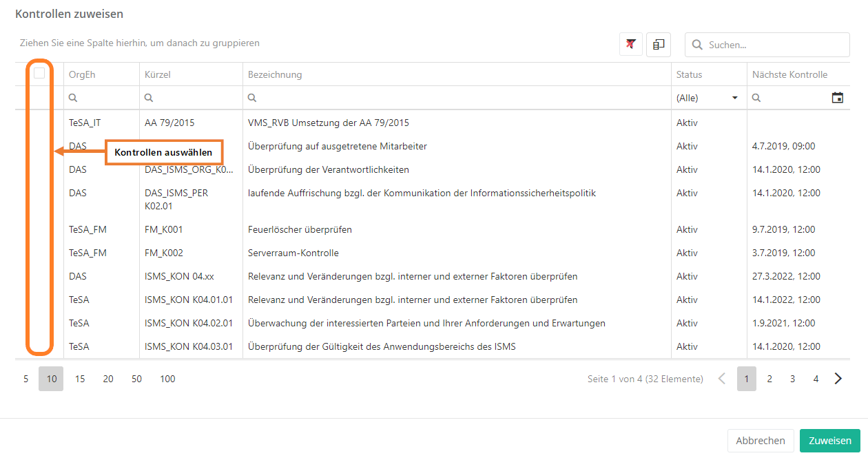Go to next page with arrow
Viewport: 868px width, 460px height.
[838, 379]
